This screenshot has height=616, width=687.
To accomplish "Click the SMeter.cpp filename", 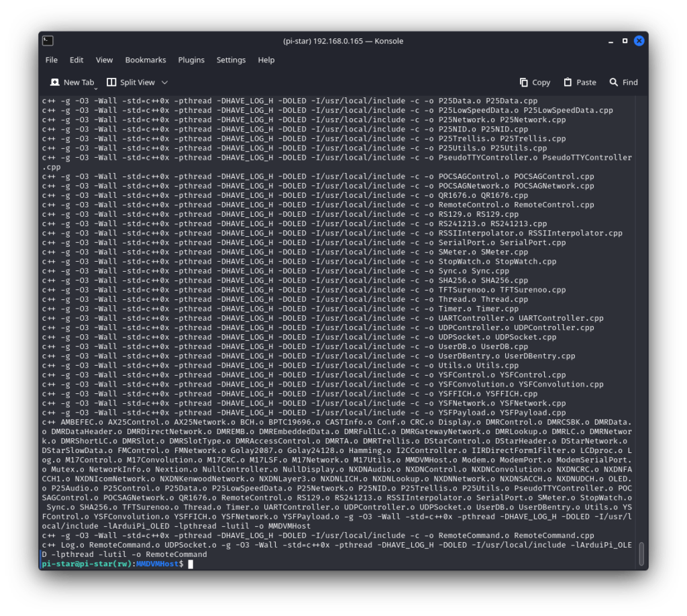I will point(505,252).
